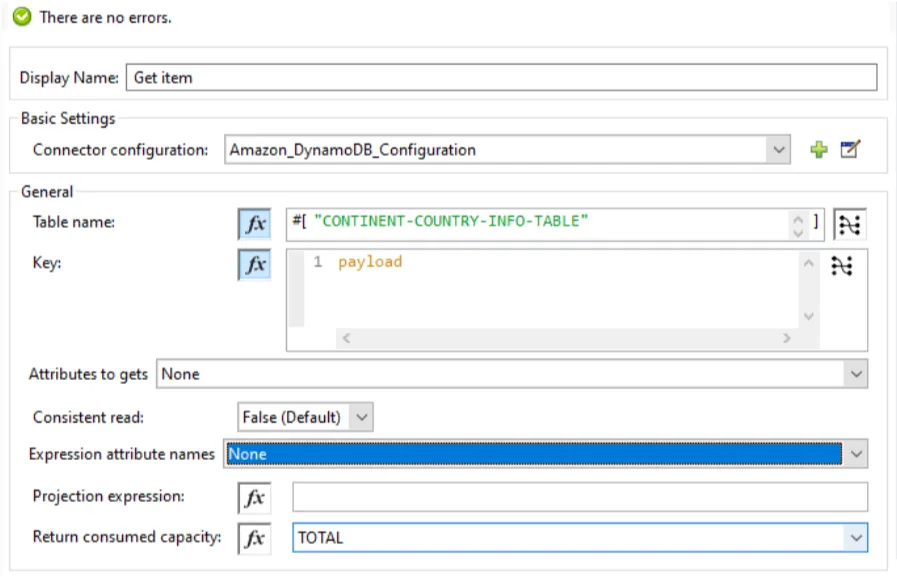897x577 pixels.
Task: Click the green no-errors checkmark icon
Action: click(x=22, y=16)
